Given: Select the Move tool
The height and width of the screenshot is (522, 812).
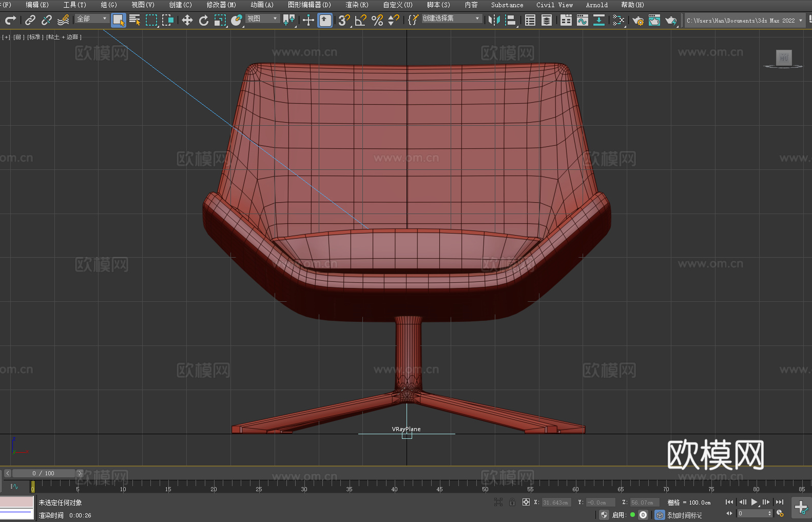Looking at the screenshot, I should [187, 20].
